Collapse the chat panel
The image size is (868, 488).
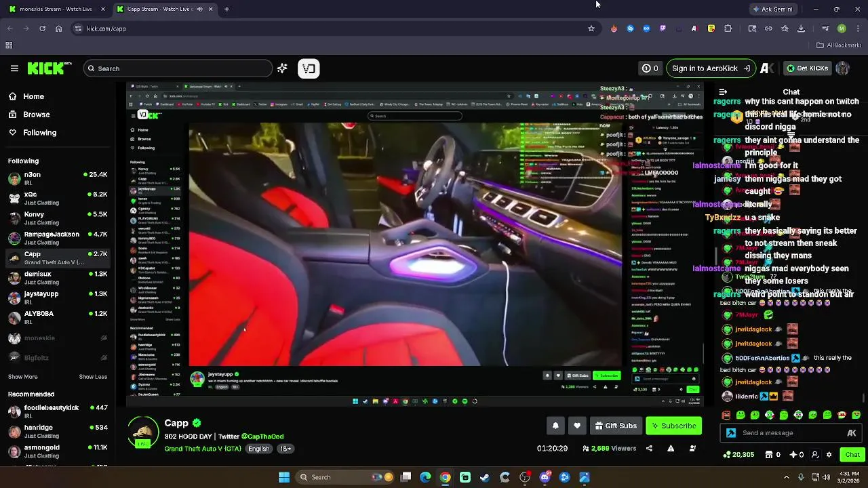[x=723, y=91]
